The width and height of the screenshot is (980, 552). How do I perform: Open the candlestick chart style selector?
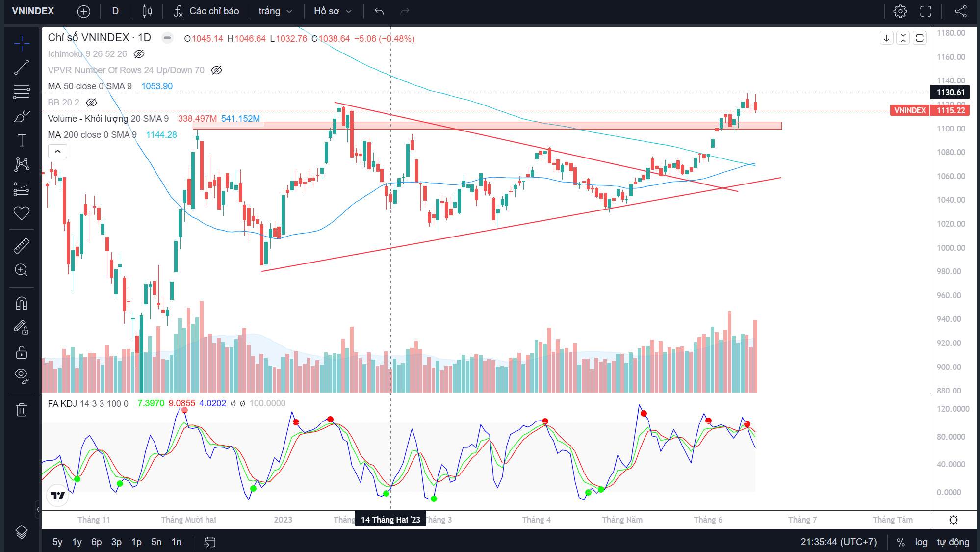(147, 11)
